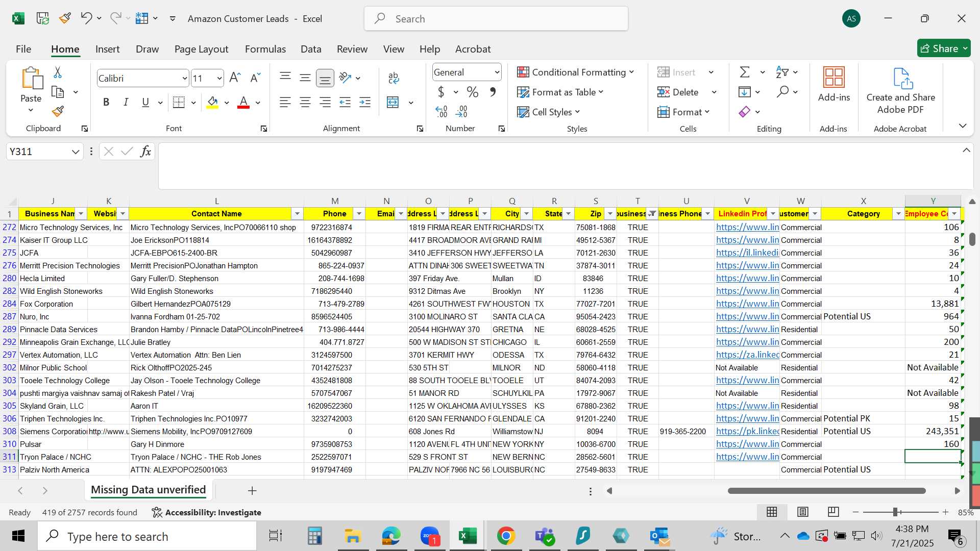The image size is (980, 551).
Task: Click the Format cells button
Action: (683, 112)
